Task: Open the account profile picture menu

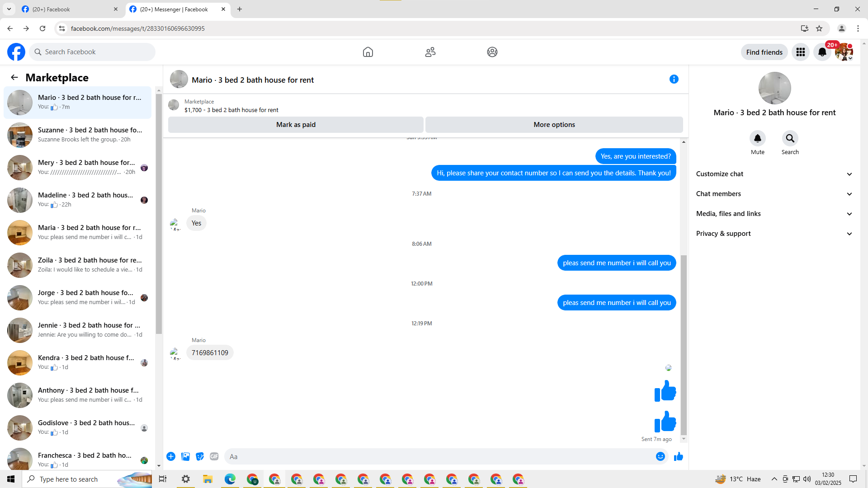Action: [844, 52]
